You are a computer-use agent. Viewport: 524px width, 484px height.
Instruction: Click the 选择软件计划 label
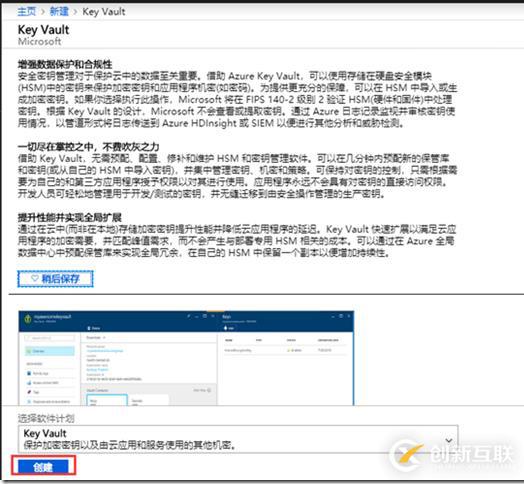pyautogui.click(x=46, y=418)
